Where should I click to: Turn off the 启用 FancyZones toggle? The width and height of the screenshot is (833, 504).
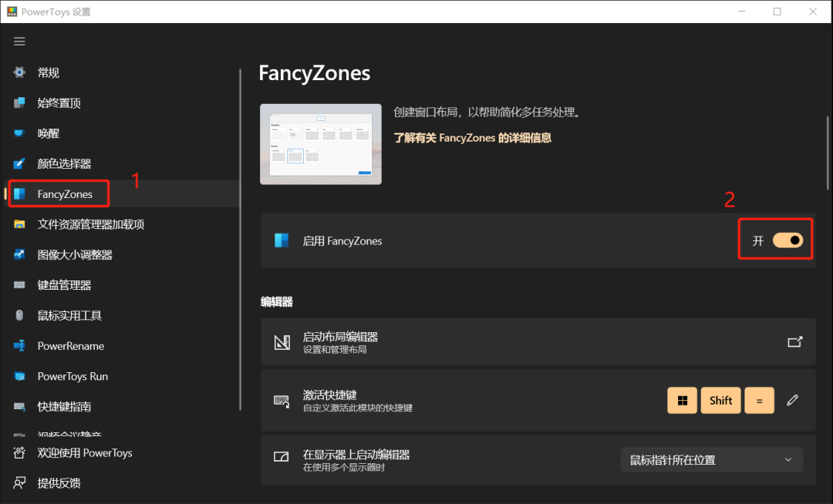[x=787, y=240]
